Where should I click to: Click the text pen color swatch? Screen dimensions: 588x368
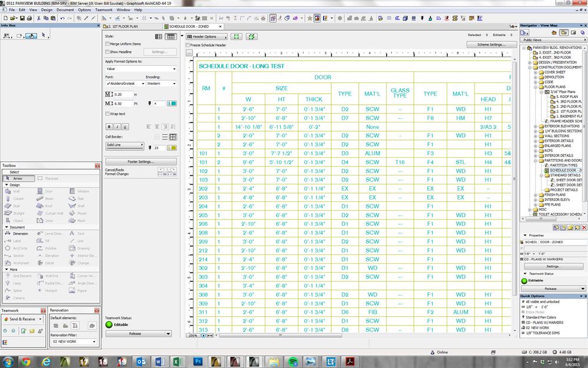pyautogui.click(x=172, y=103)
